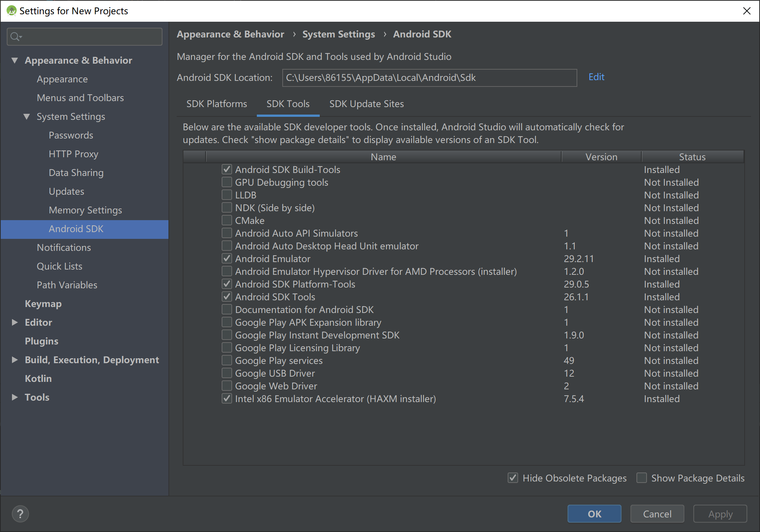Expand the Editor settings section
The height and width of the screenshot is (532, 760).
point(15,322)
